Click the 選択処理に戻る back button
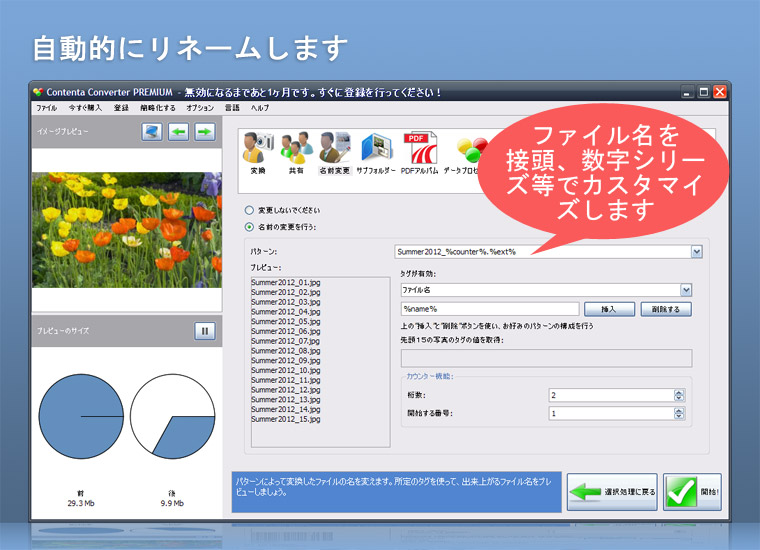760x550 pixels. click(612, 492)
